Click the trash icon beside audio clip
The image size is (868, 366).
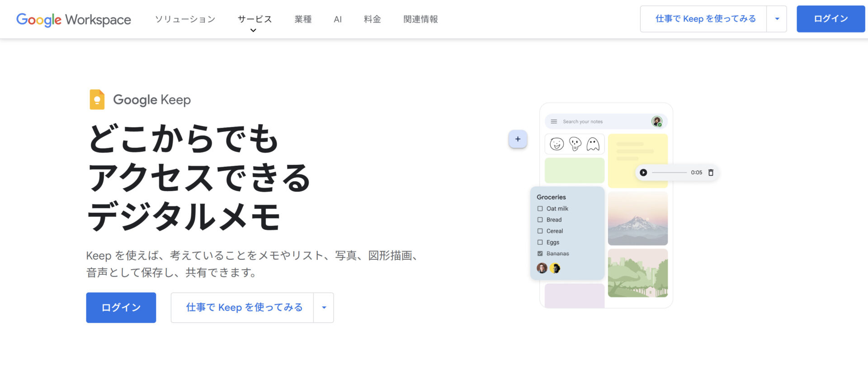pos(711,173)
